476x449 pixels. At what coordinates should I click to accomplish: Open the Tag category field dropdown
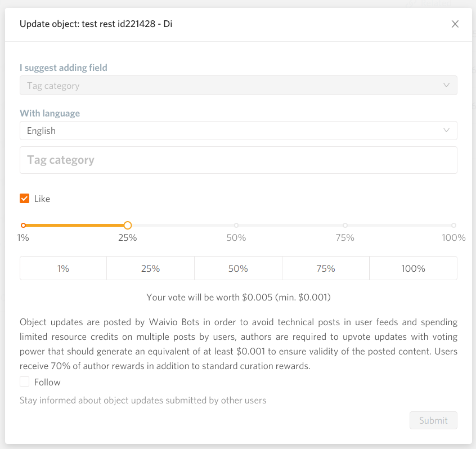(x=239, y=86)
